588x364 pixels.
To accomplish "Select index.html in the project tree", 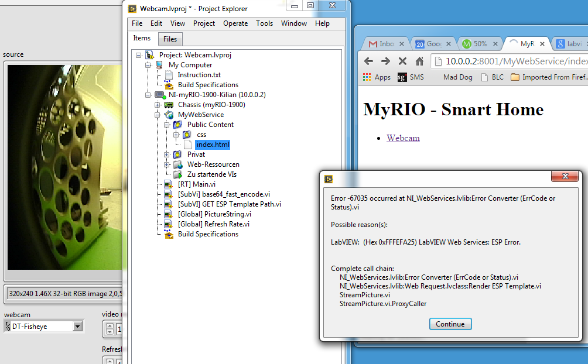I will [x=213, y=145].
